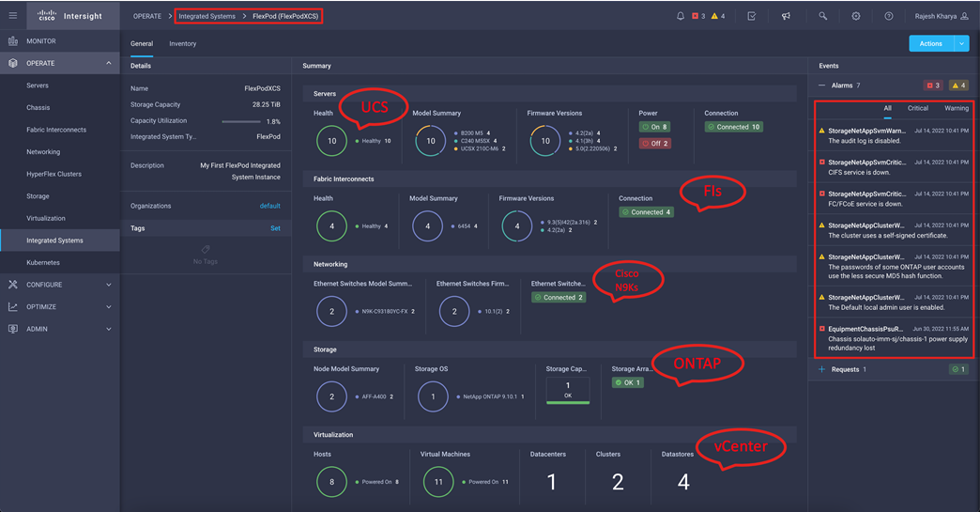This screenshot has height=512, width=980.
Task: Click Storage Array OK 1 badge
Action: pyautogui.click(x=627, y=382)
